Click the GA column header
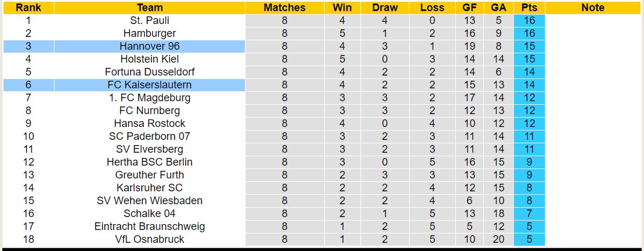 [x=499, y=8]
